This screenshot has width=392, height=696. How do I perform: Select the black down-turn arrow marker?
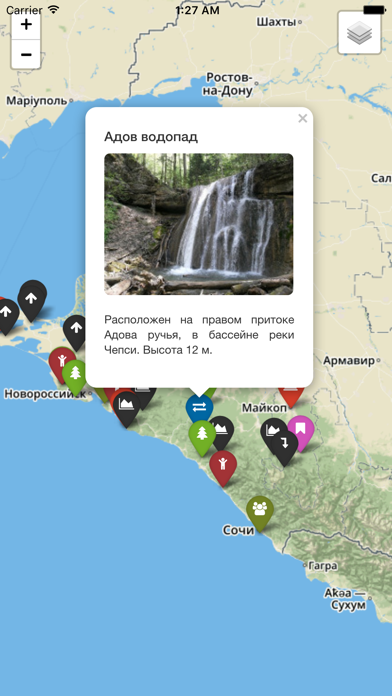[285, 448]
